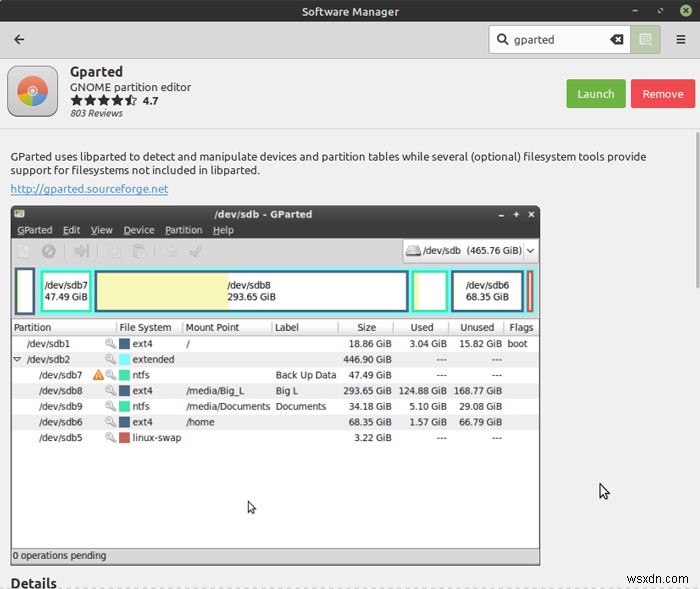Click the warning icon on /dev/sdb7

(98, 375)
